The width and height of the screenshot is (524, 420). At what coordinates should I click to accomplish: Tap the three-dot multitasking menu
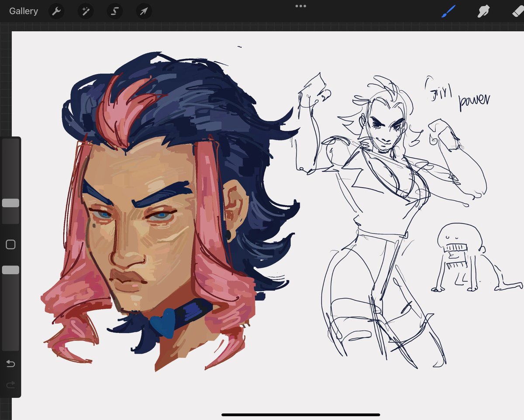pyautogui.click(x=301, y=6)
